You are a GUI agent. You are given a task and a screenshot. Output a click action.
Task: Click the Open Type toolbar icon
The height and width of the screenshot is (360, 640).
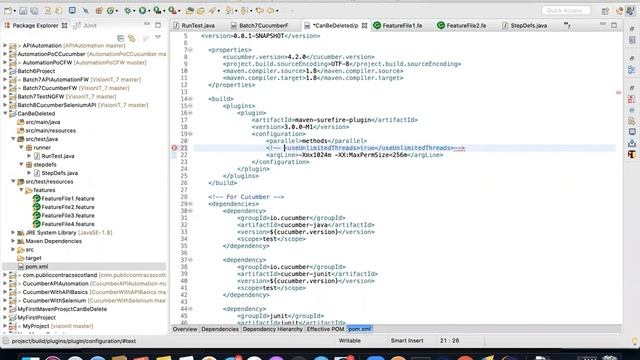189,11
